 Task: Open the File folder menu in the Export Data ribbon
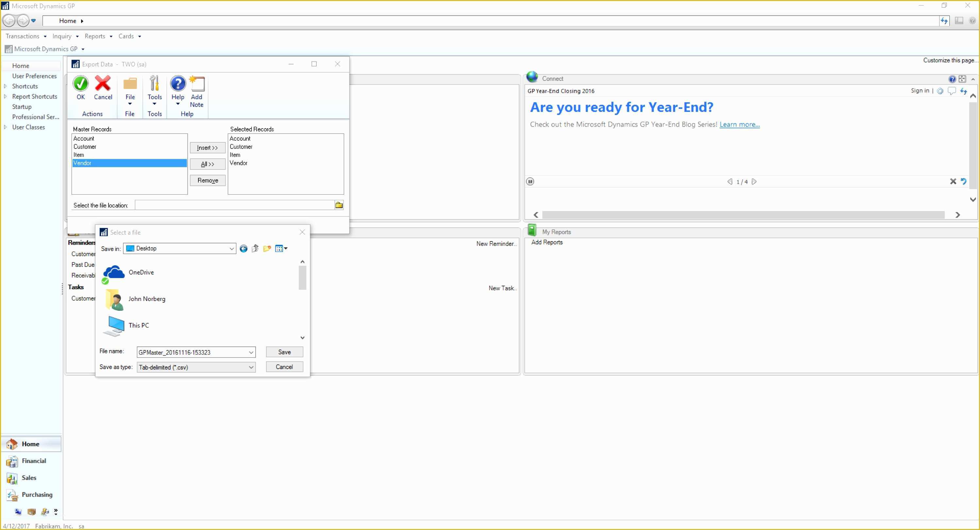(130, 84)
